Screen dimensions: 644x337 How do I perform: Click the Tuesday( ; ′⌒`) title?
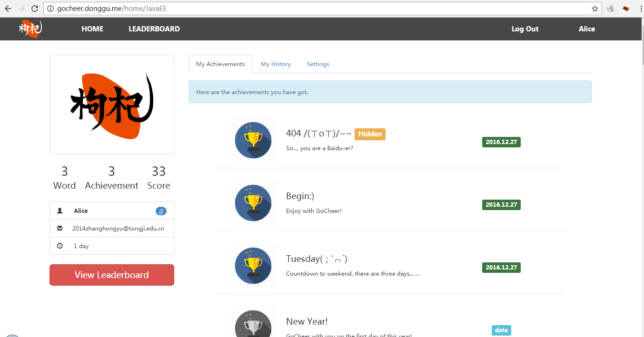(317, 259)
